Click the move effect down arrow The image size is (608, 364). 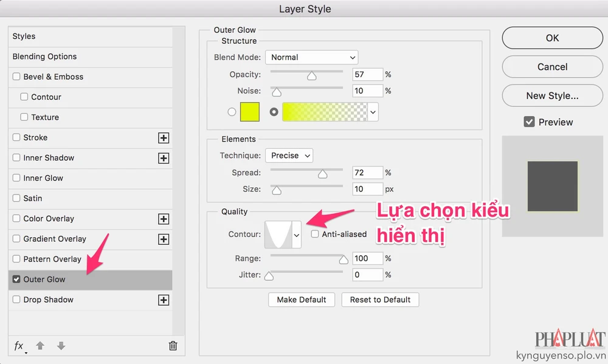pos(61,346)
